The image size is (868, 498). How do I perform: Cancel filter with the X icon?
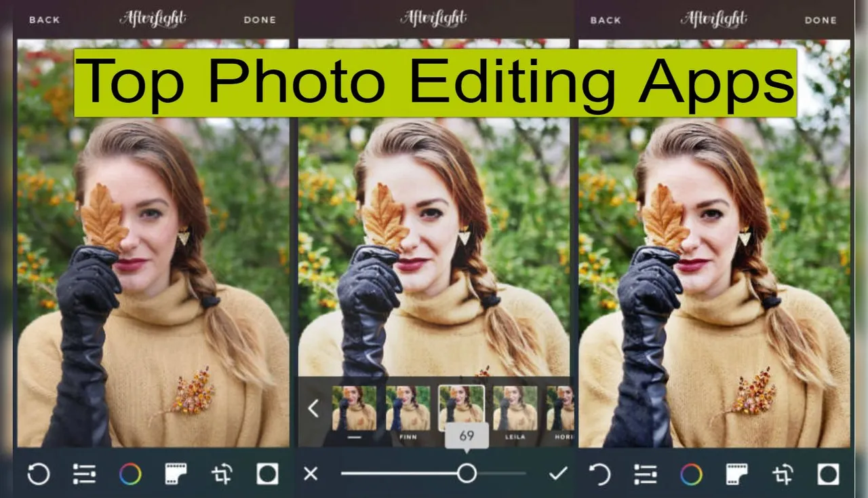click(311, 474)
